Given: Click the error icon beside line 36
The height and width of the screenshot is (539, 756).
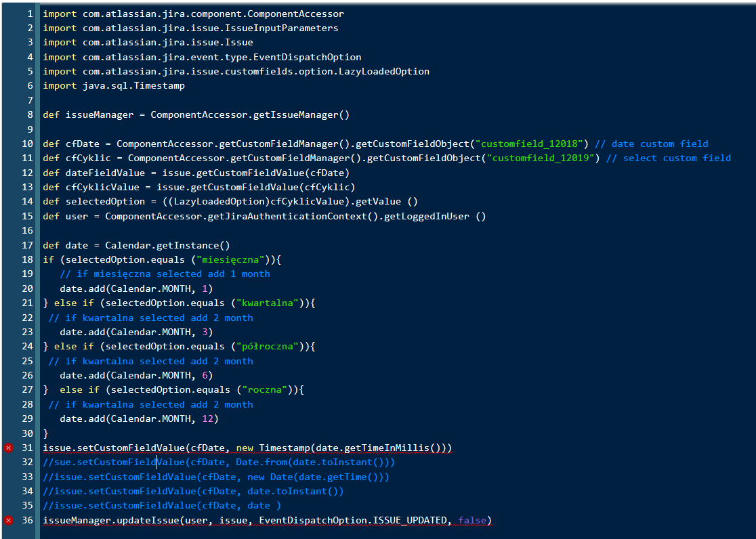Looking at the screenshot, I should pyautogui.click(x=7, y=520).
